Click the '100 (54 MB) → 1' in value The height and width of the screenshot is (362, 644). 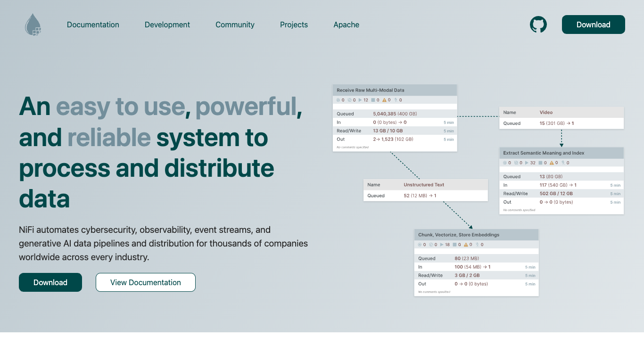[472, 267]
